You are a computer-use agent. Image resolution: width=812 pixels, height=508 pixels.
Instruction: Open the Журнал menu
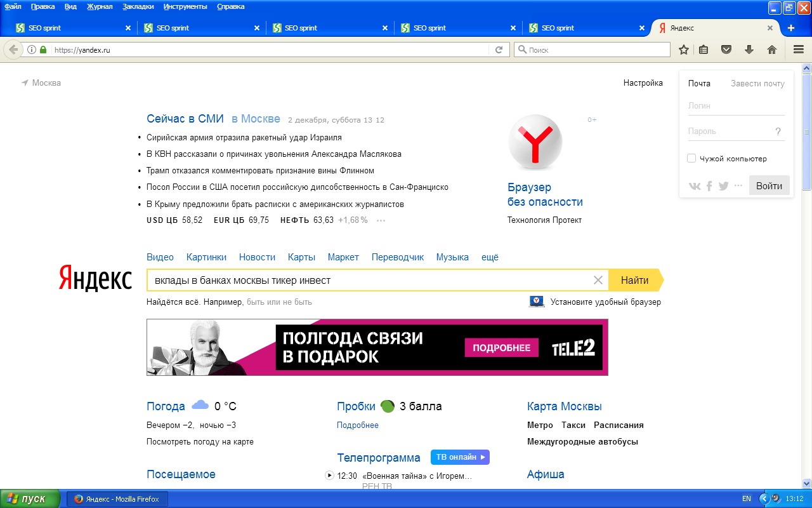100,6
